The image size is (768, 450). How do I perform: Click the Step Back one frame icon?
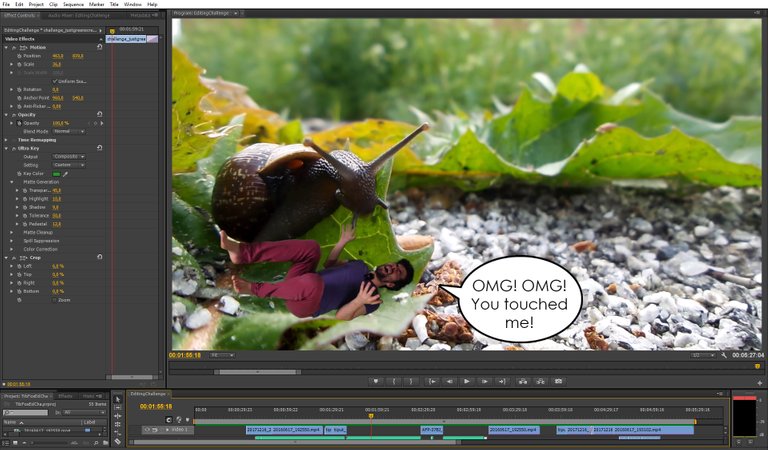tap(449, 381)
